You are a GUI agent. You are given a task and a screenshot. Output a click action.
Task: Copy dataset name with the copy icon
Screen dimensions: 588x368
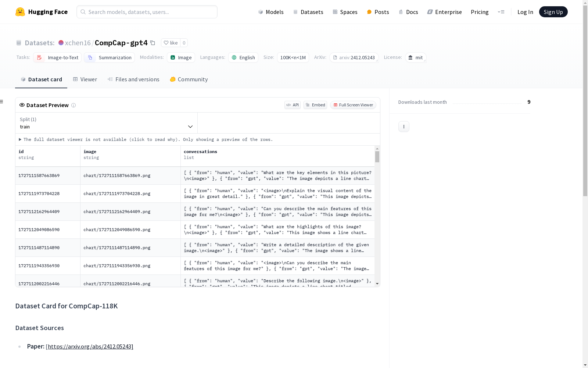tap(153, 43)
